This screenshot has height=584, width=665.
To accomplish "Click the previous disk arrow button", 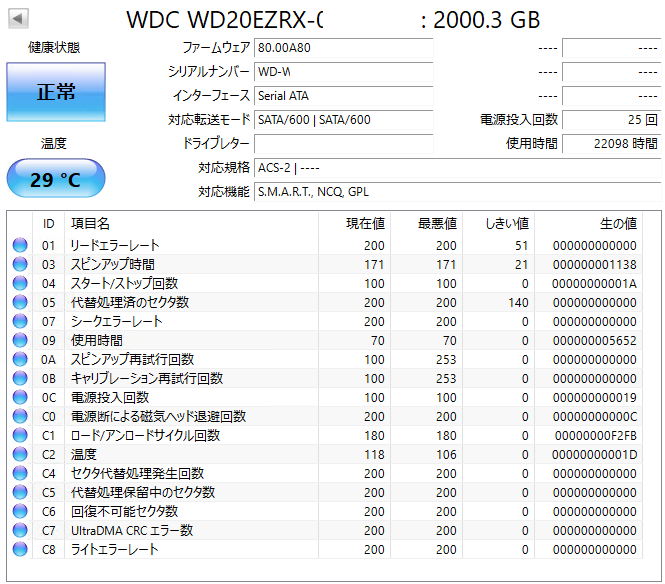I will click(x=18, y=18).
